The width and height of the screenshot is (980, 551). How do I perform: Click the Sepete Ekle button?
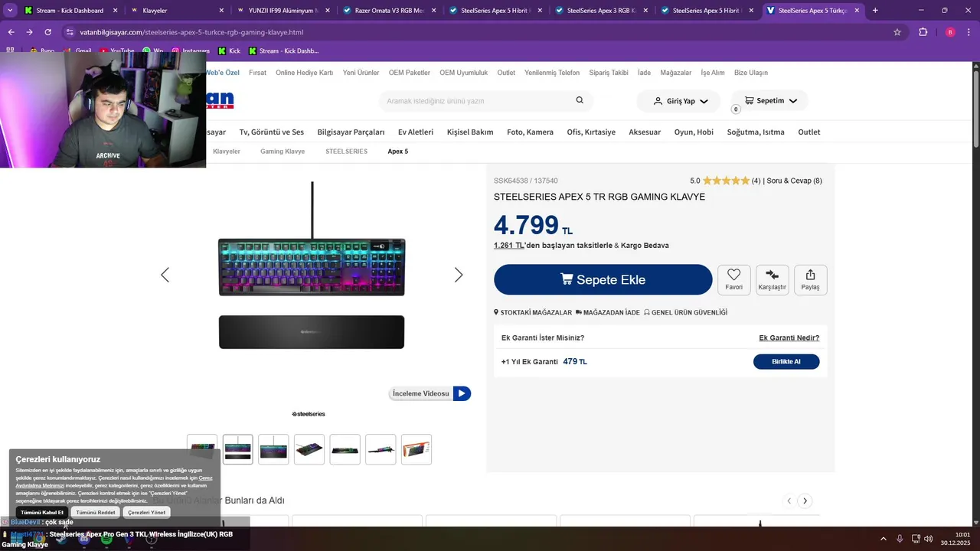[x=603, y=279]
